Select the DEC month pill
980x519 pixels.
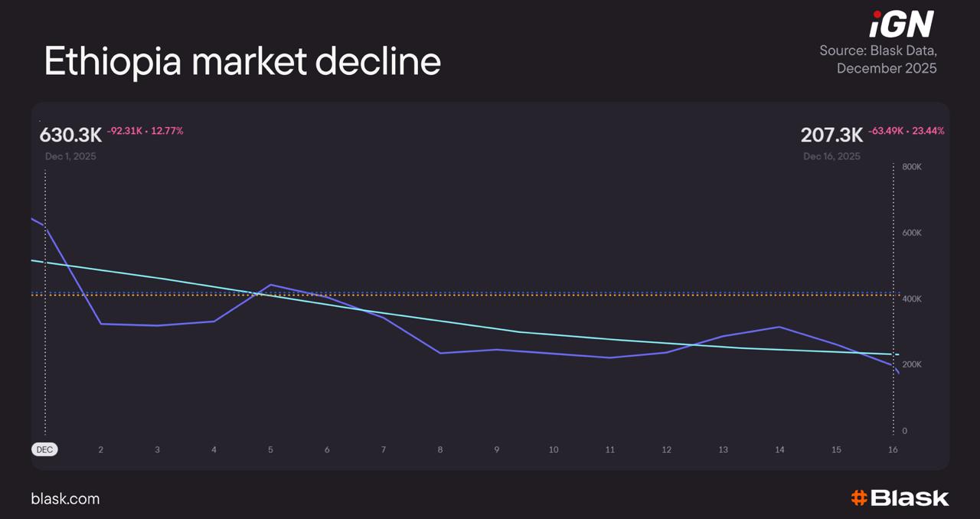[x=44, y=449]
